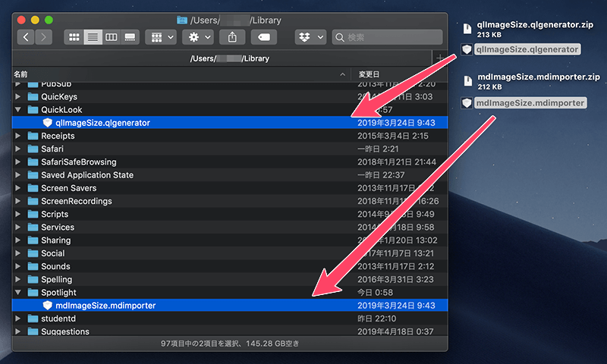607x364 pixels.
Task: Click the Safari folder name
Action: click(x=52, y=149)
